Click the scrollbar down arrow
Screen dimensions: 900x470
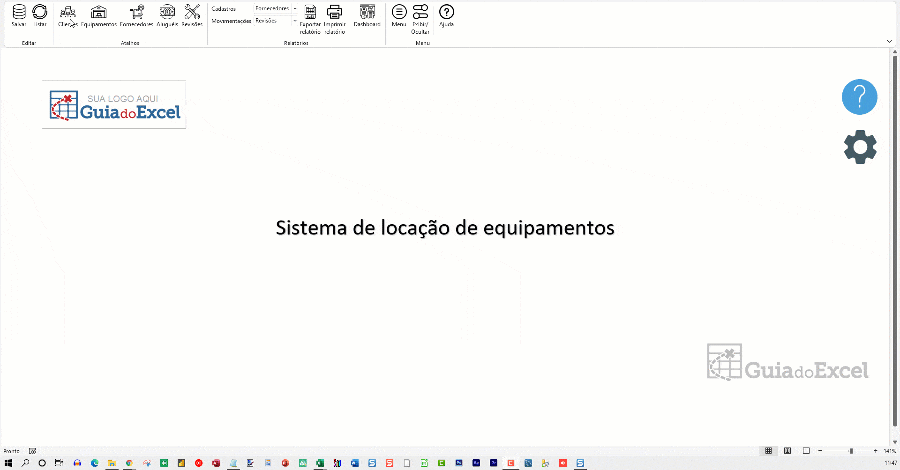tap(894, 442)
